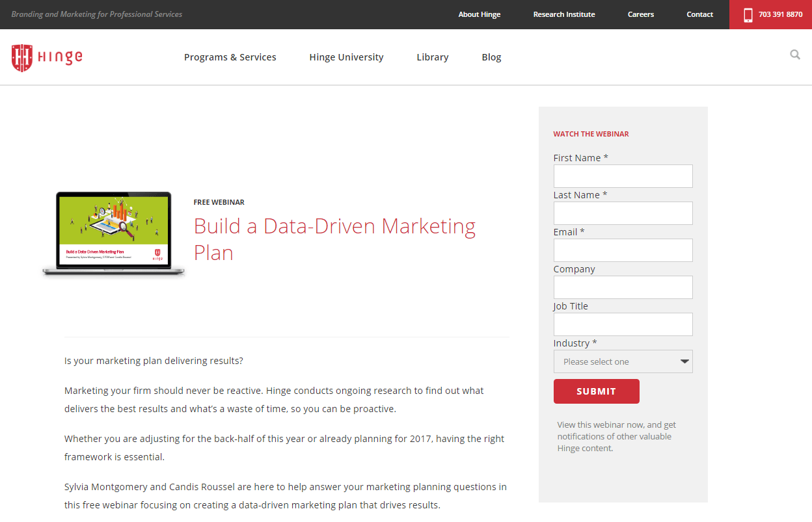The height and width of the screenshot is (522, 812).
Task: Click the Job Title input field
Action: 623,324
